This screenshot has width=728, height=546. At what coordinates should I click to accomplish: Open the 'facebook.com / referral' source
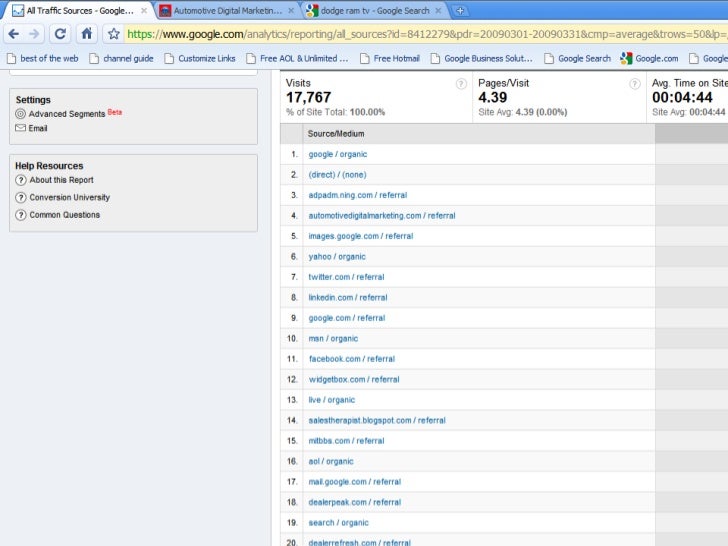(351, 359)
